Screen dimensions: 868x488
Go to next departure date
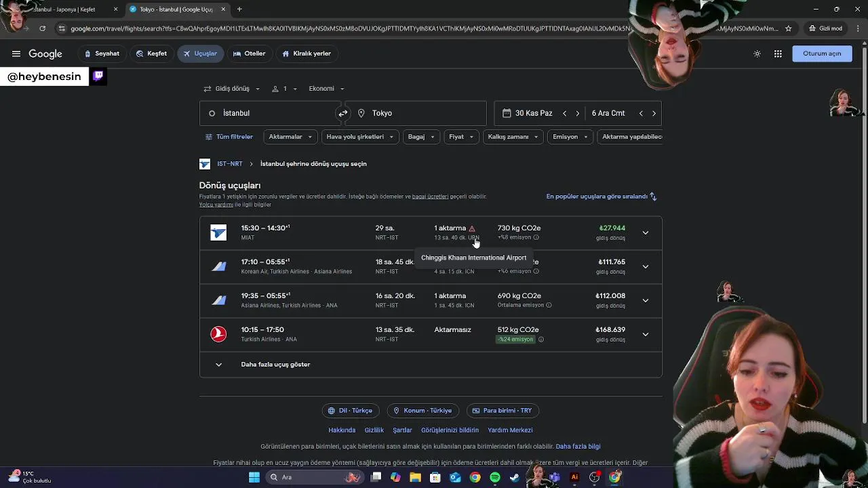[x=577, y=113]
